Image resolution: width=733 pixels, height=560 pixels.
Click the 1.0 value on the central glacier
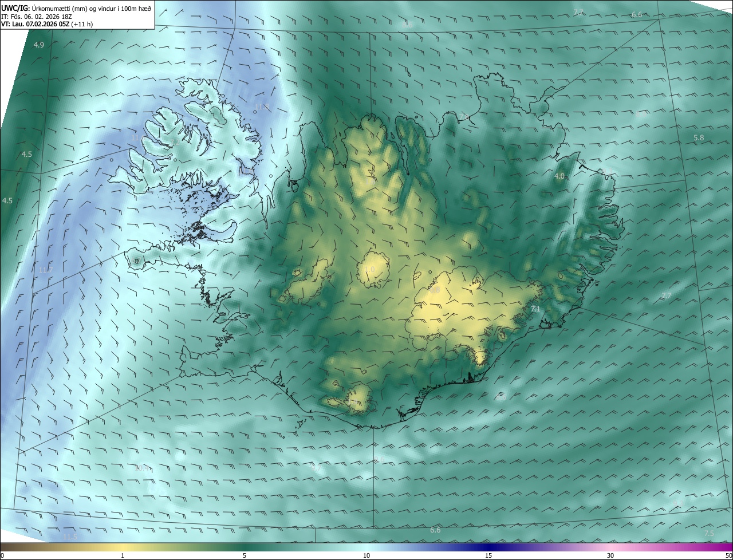point(369,269)
